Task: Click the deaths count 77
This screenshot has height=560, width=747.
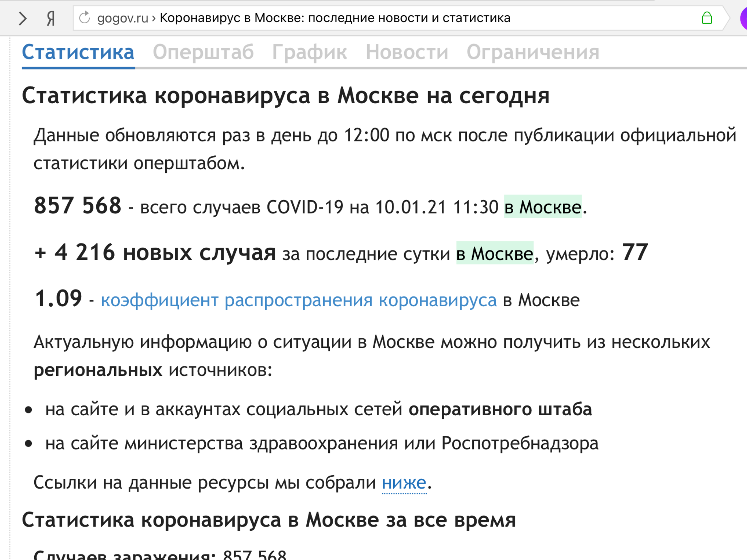Action: [x=635, y=252]
